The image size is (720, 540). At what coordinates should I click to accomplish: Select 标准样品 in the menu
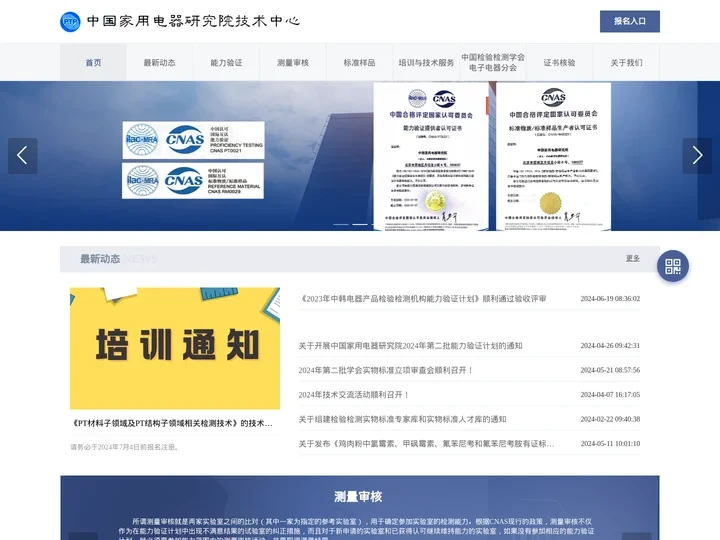click(360, 62)
